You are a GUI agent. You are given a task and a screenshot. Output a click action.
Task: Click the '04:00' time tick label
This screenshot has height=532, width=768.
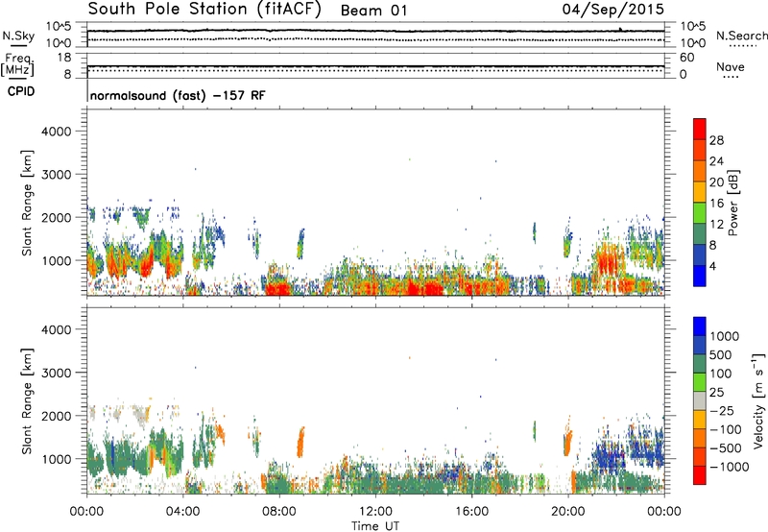[x=182, y=512]
